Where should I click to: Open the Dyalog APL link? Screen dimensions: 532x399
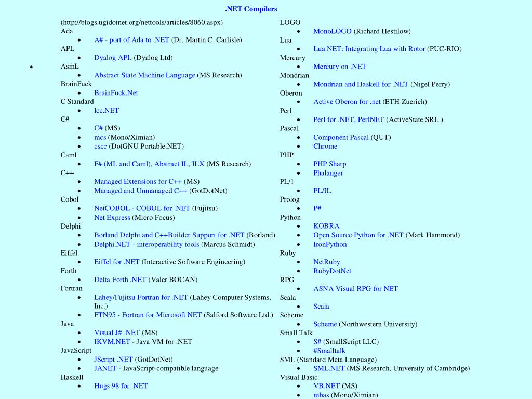coord(113,58)
